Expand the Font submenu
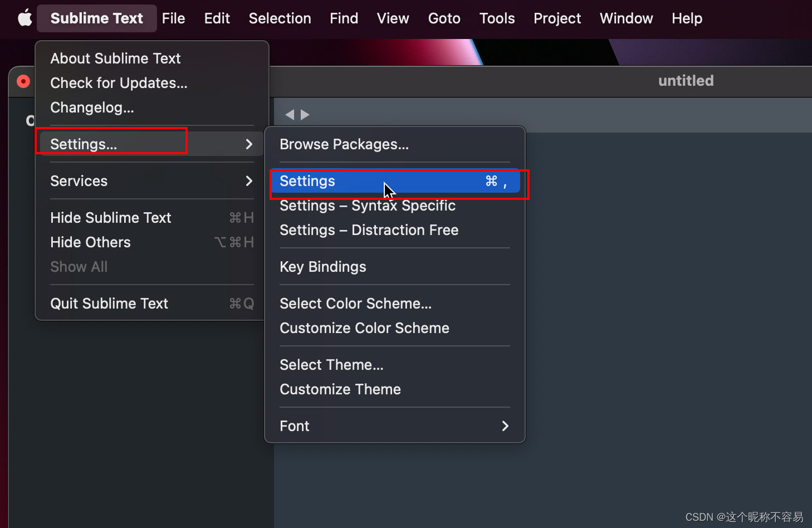 (395, 426)
